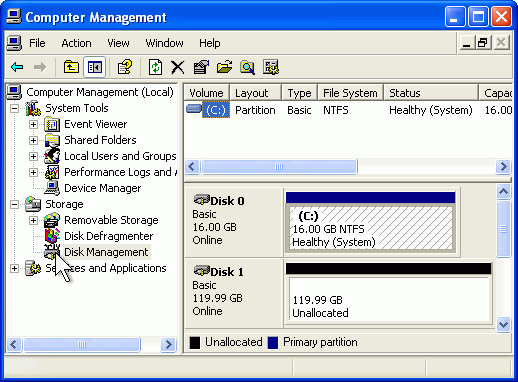This screenshot has width=518, height=382.
Task: Sort by the Volume column header
Action: [x=206, y=93]
